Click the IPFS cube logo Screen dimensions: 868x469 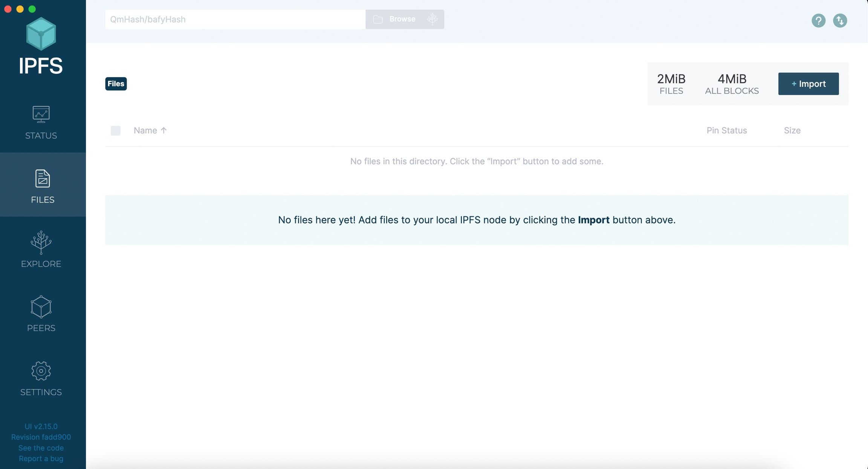pos(41,34)
